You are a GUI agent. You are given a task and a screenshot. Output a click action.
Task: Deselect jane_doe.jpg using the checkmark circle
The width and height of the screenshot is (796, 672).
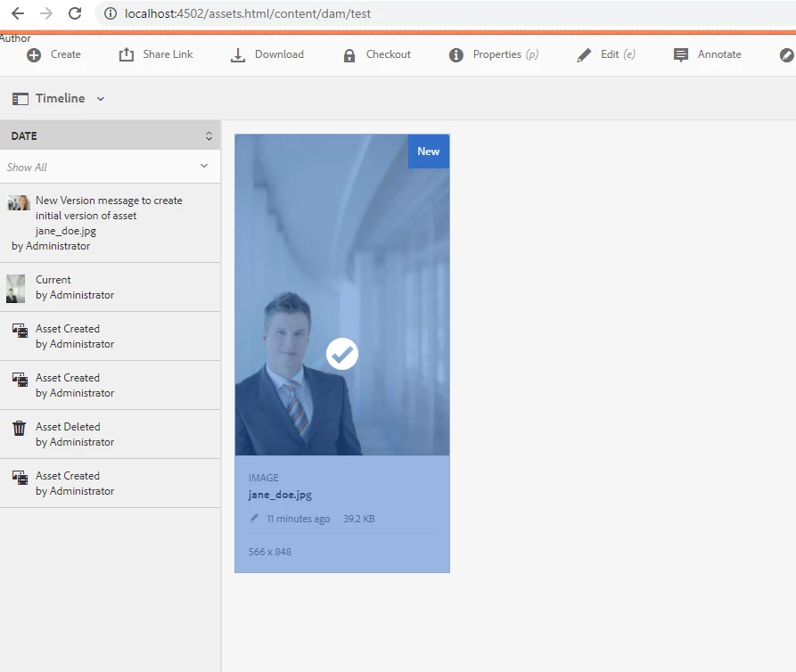[342, 354]
